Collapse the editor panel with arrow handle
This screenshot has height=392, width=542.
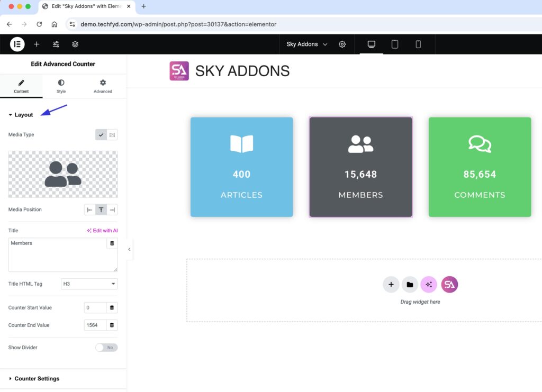(x=129, y=249)
